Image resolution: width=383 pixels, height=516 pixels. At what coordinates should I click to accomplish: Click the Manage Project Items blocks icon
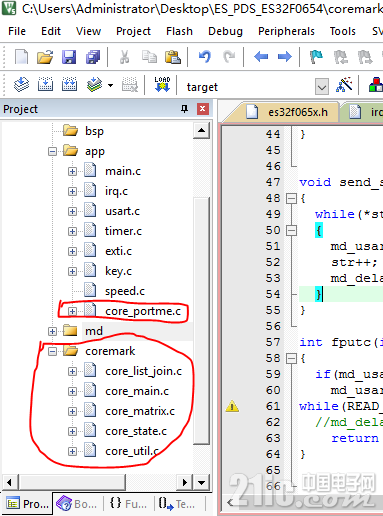[x=376, y=85]
